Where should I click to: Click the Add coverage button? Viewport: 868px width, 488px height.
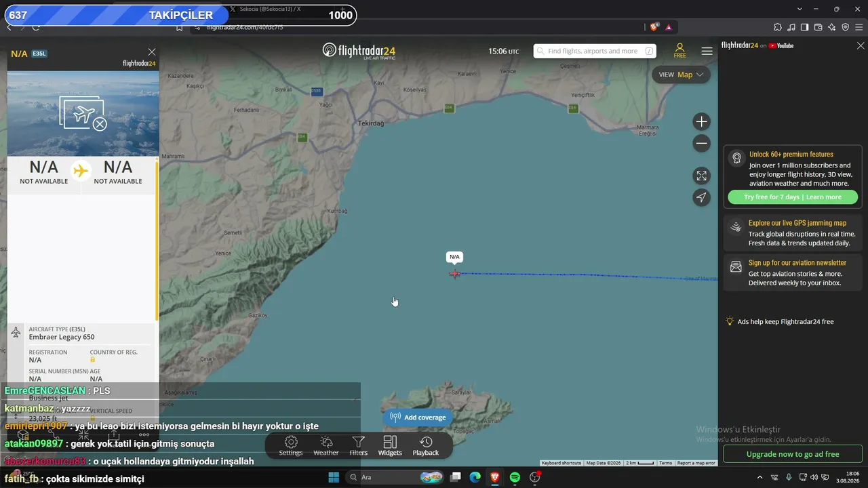(x=418, y=418)
